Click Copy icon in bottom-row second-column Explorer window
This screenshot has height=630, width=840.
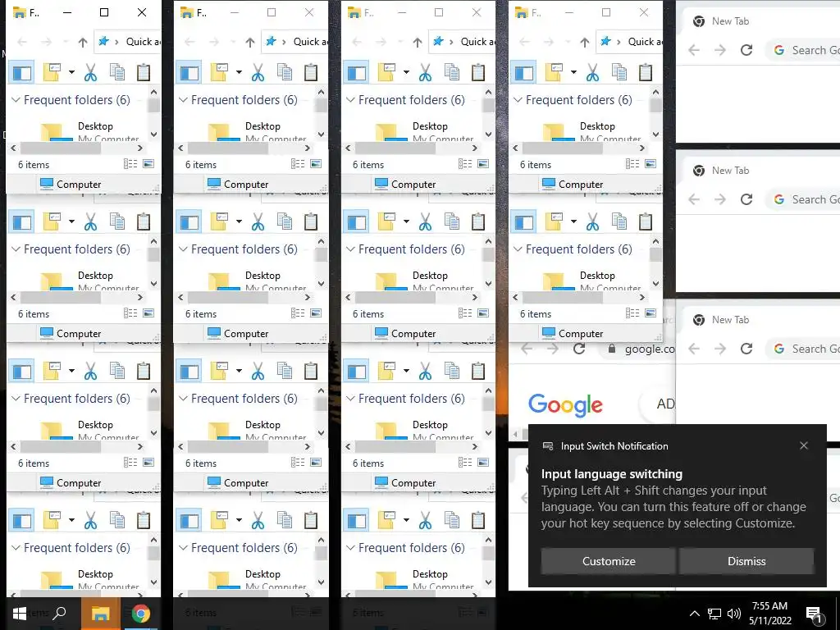(285, 520)
